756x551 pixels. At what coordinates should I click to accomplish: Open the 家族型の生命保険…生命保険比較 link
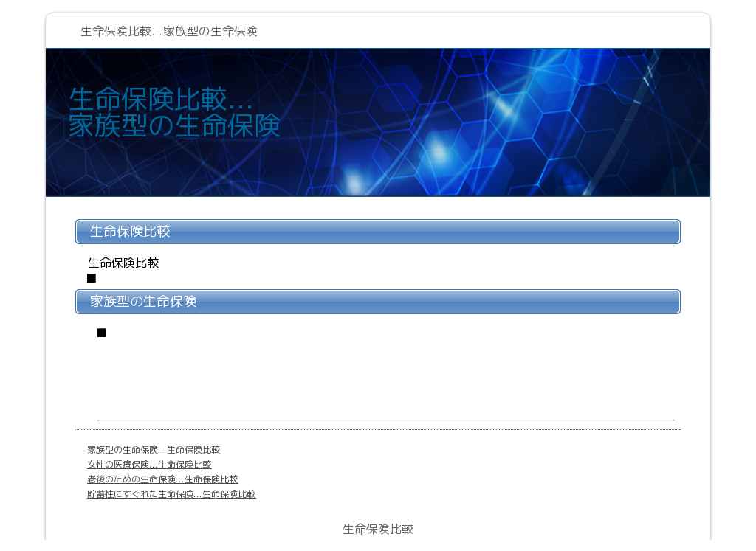154,450
